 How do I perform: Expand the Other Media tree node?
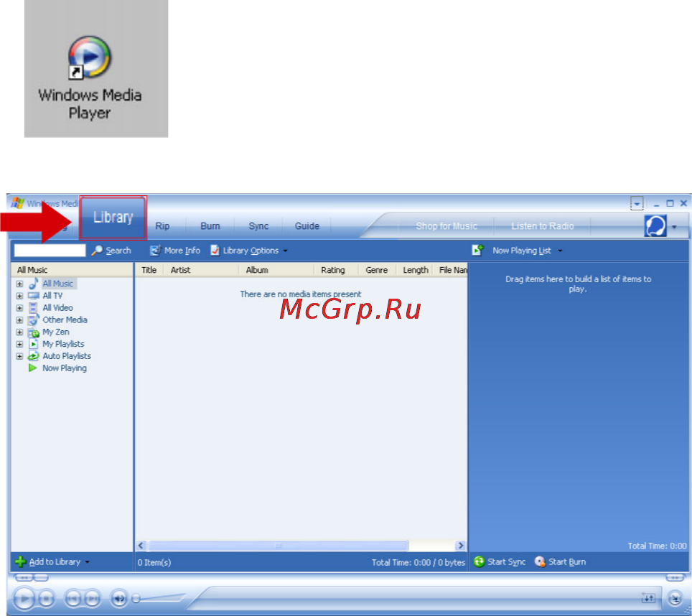coord(19,320)
